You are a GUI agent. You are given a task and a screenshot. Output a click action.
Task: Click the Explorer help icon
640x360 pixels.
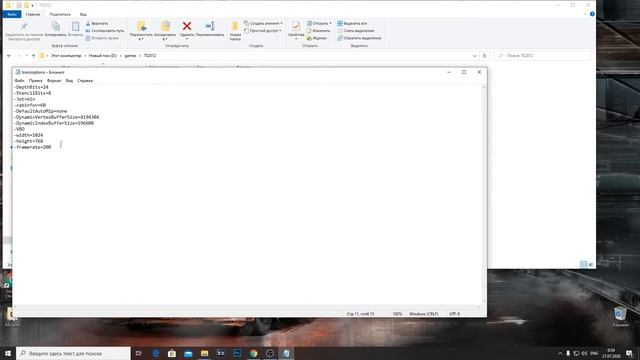[x=592, y=14]
